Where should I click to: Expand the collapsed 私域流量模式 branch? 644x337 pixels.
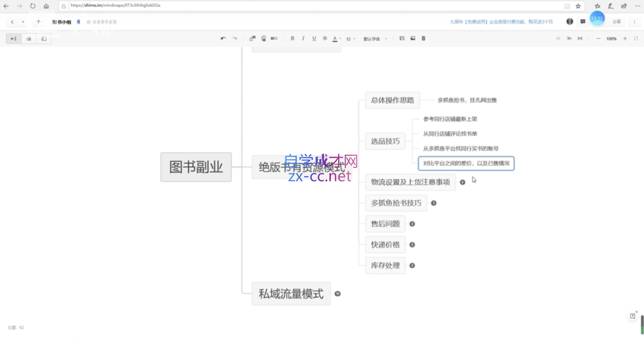(x=338, y=294)
